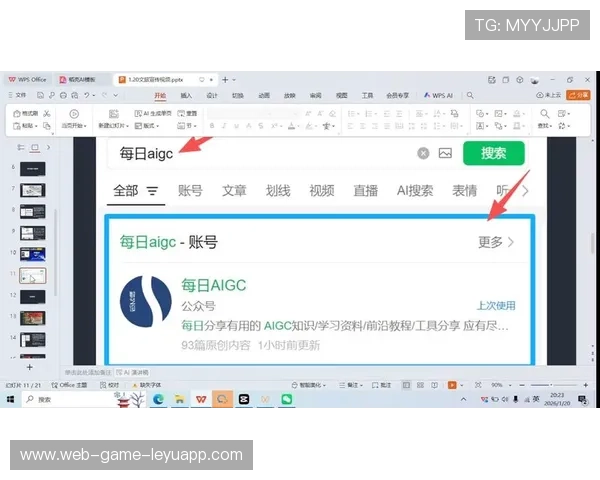
Task: Expand the 粘贴 paste dropdown
Action: pyautogui.click(x=36, y=126)
